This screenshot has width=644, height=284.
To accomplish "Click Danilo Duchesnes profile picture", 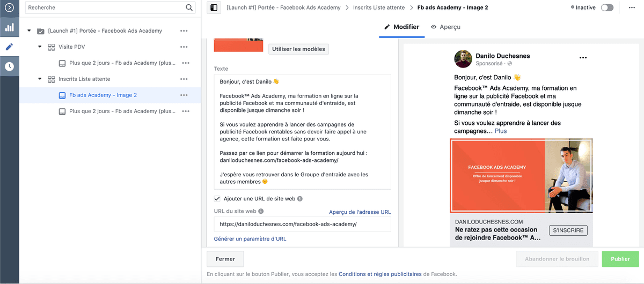I will coord(463,59).
